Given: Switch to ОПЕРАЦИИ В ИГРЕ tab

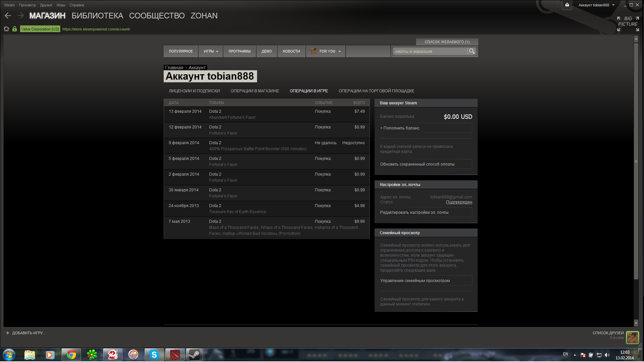Looking at the screenshot, I should tap(309, 91).
